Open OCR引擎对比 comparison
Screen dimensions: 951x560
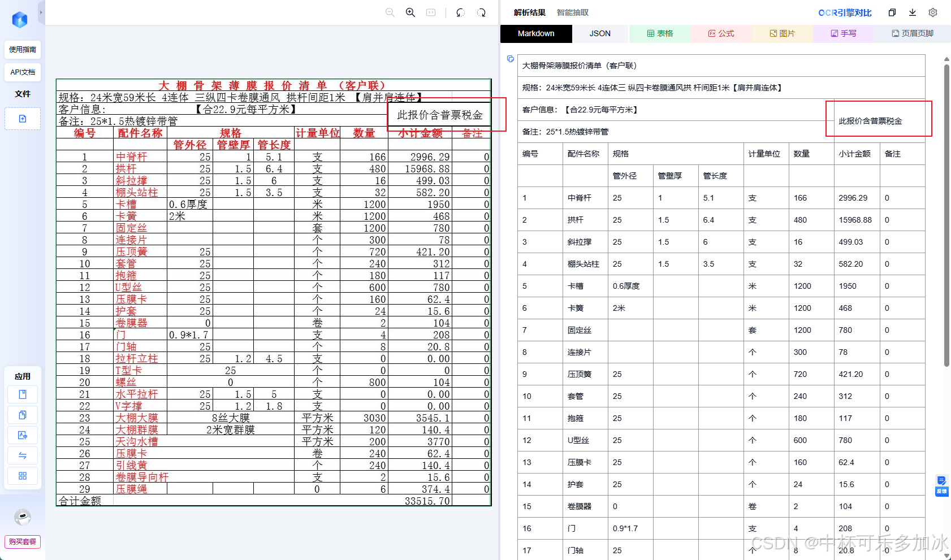pos(845,12)
